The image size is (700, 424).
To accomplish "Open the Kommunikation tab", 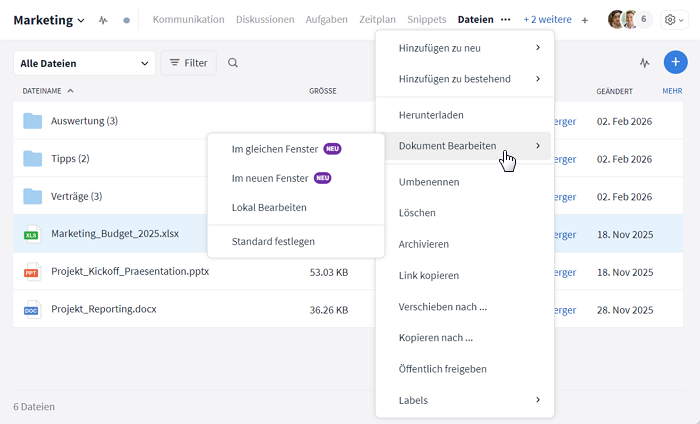I will point(189,20).
